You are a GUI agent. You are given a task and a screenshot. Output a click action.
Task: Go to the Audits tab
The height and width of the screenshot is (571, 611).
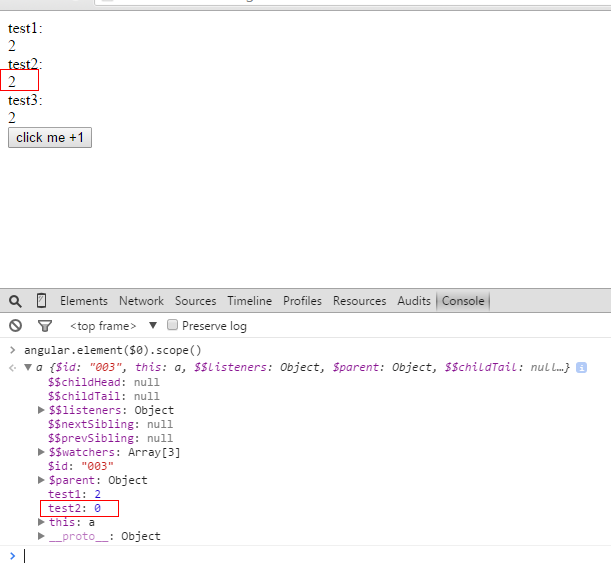tap(414, 301)
